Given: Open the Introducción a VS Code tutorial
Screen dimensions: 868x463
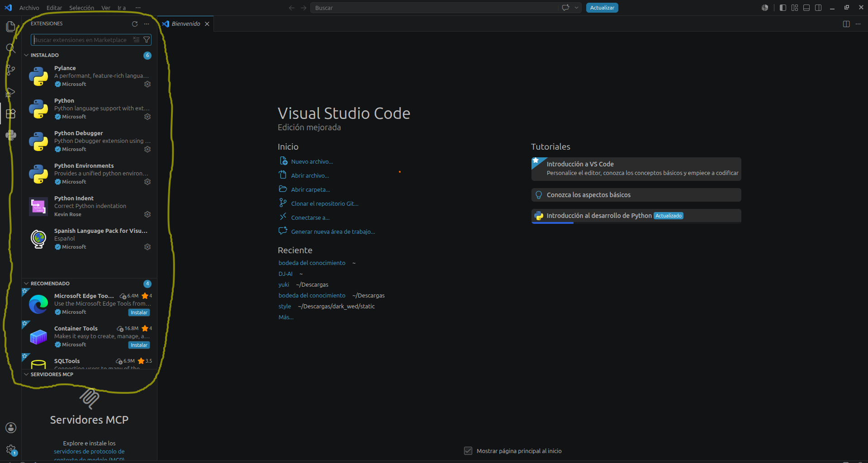Looking at the screenshot, I should 636,169.
